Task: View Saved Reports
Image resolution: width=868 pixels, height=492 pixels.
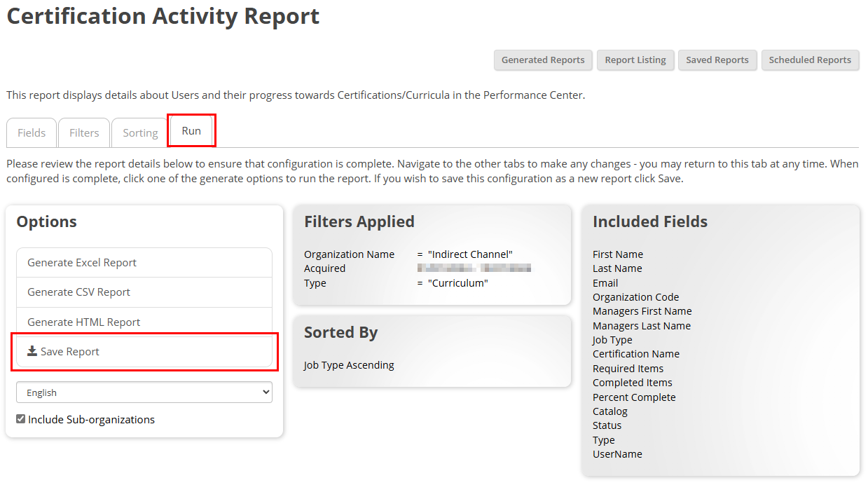Action: click(x=717, y=60)
